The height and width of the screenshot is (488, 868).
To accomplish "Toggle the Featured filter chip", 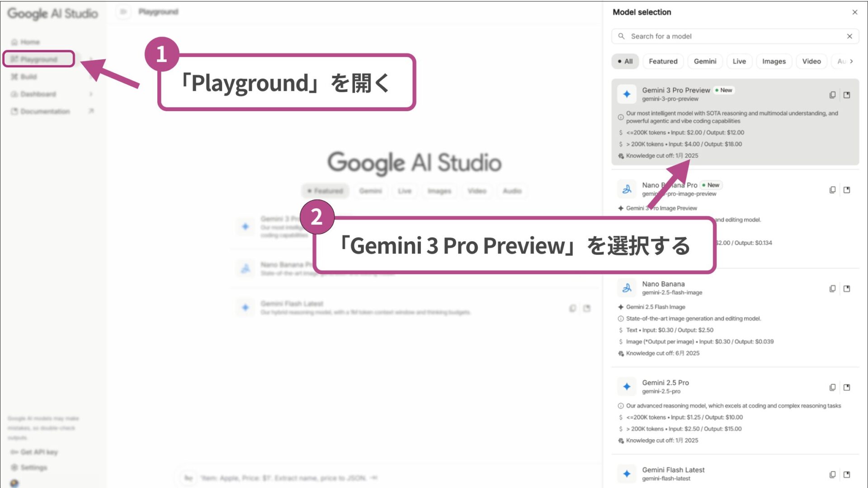I will (663, 61).
